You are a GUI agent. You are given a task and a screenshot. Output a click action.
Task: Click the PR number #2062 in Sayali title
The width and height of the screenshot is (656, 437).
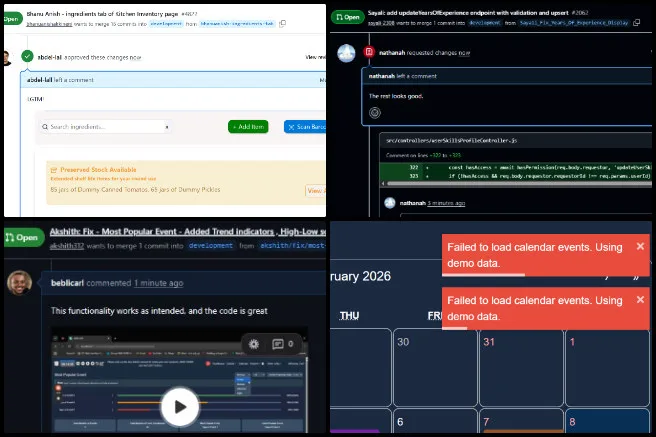579,13
